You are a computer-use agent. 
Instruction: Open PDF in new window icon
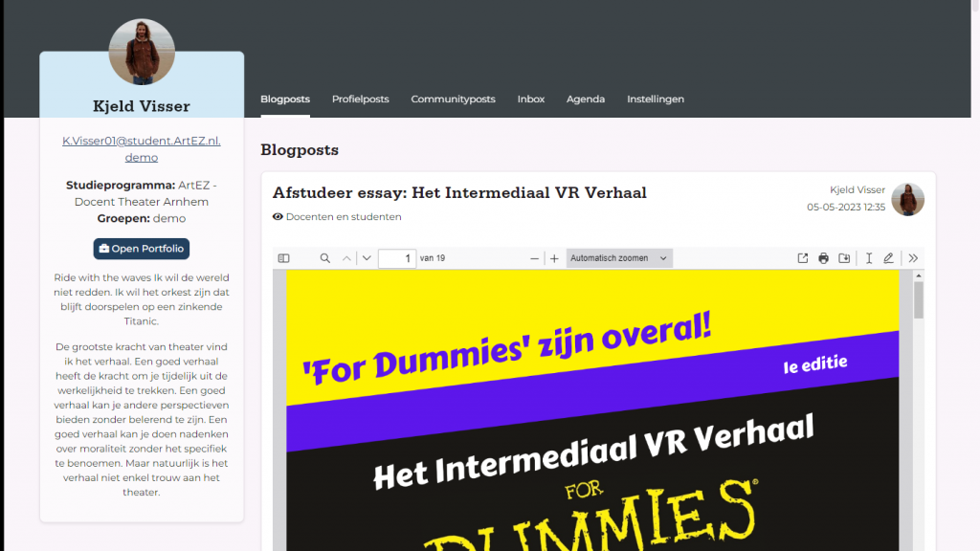[x=803, y=258]
